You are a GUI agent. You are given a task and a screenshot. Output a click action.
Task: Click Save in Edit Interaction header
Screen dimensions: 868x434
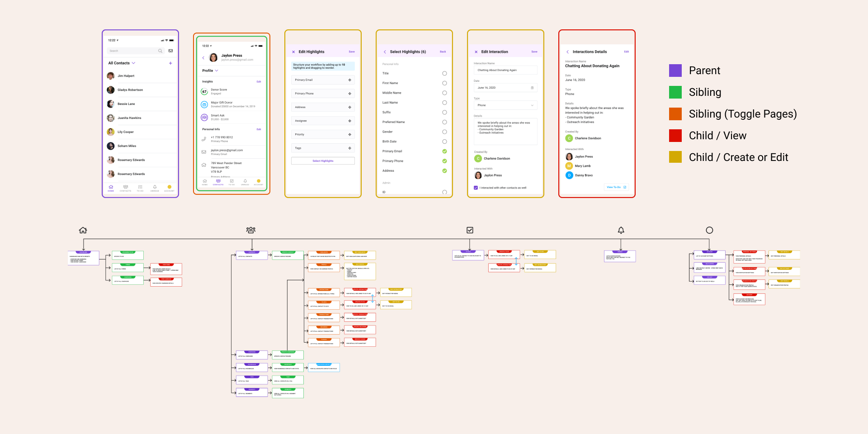pos(534,52)
